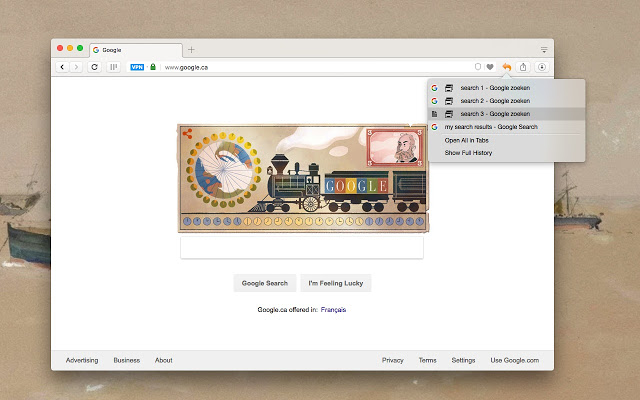Choose Show Full History
The width and height of the screenshot is (640, 400).
click(x=468, y=153)
